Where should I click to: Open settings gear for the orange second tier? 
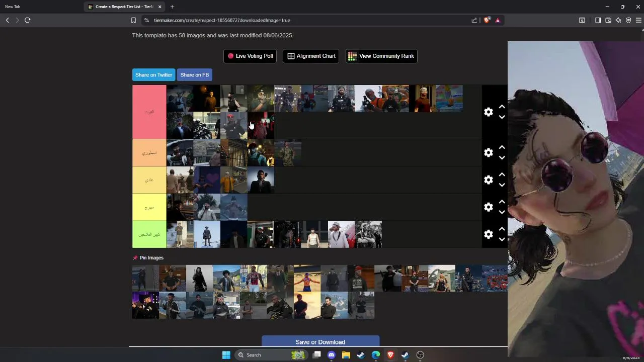[489, 152]
